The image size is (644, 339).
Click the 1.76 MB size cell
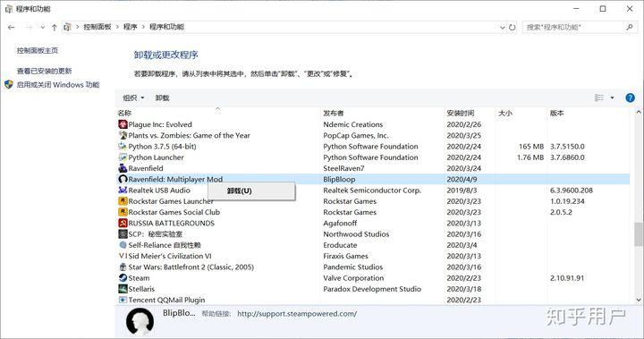coord(530,157)
